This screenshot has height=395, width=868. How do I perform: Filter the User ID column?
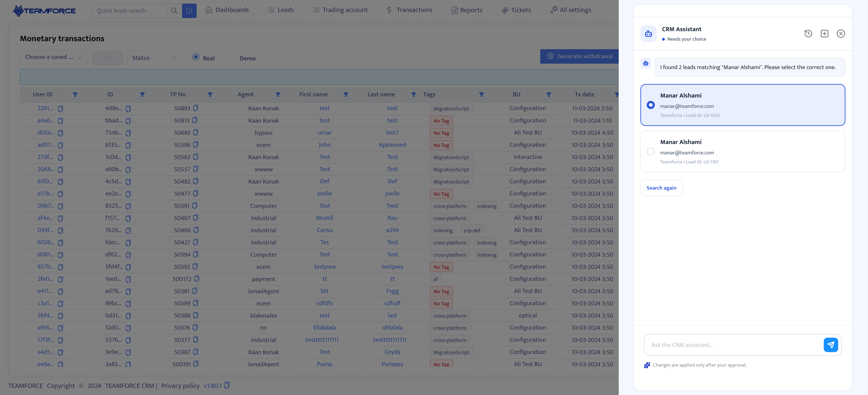(75, 95)
